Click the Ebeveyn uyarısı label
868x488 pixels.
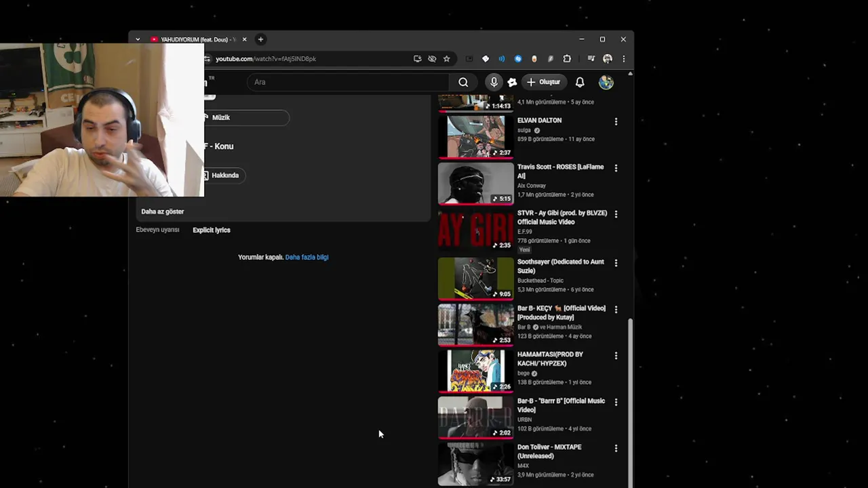click(x=157, y=230)
